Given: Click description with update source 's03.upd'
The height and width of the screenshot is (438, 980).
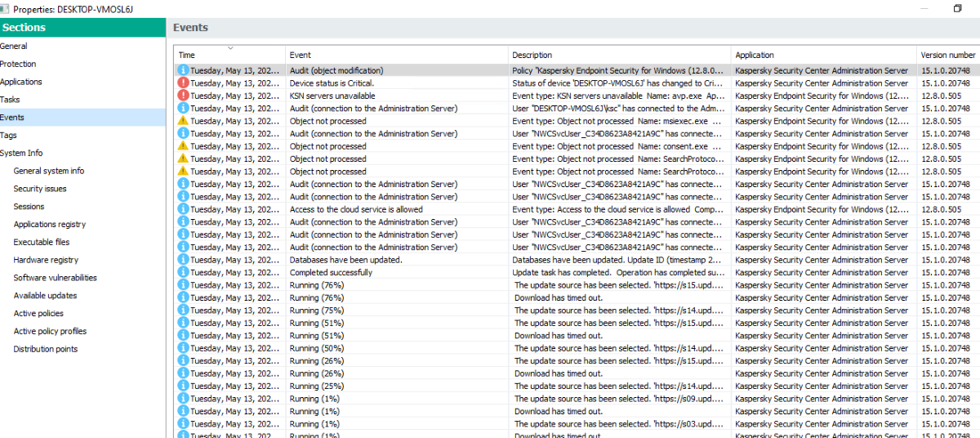Looking at the screenshot, I should click(619, 424).
